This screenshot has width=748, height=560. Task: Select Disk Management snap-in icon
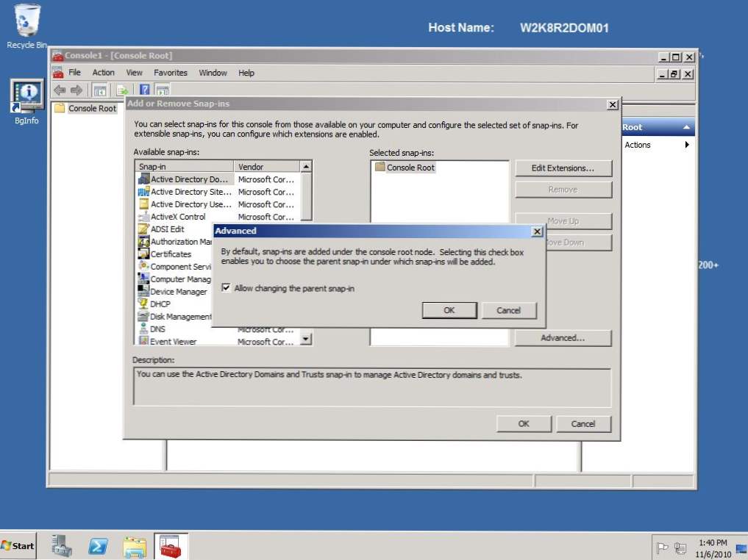click(x=143, y=317)
